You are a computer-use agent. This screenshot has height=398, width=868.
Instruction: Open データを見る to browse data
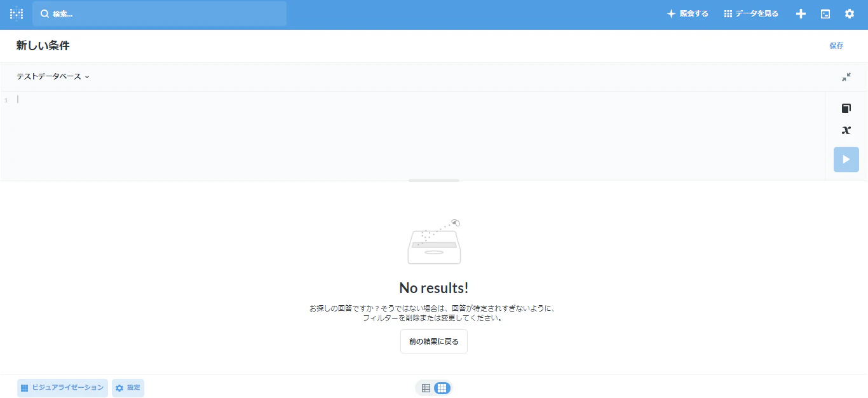[x=751, y=14]
